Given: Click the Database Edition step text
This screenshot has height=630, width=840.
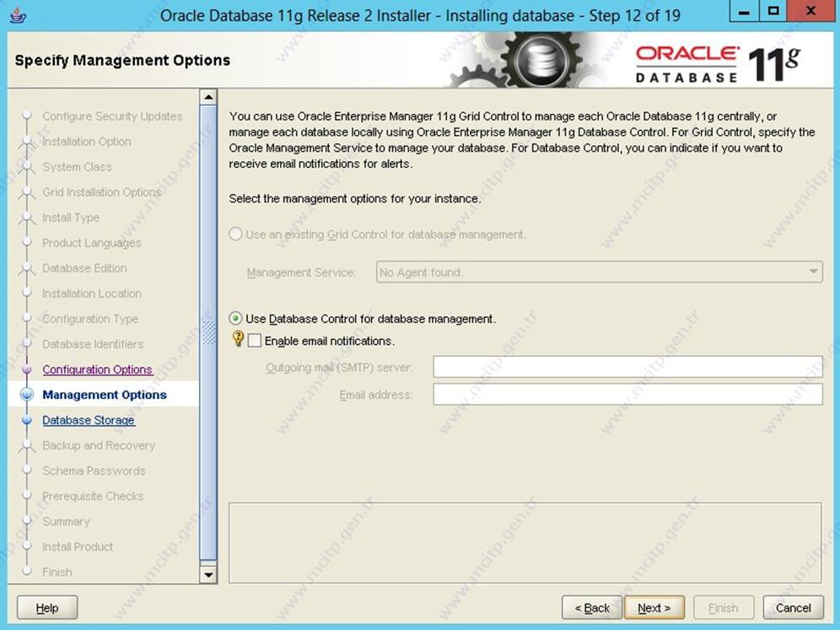Looking at the screenshot, I should (84, 268).
